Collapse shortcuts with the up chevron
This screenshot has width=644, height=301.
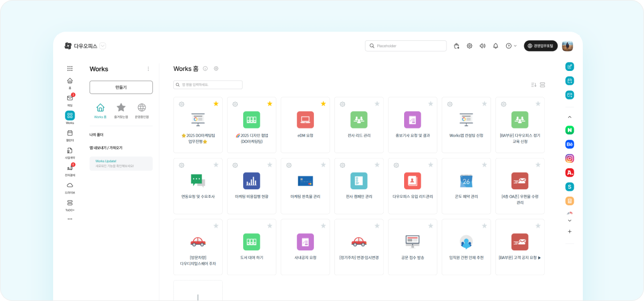[570, 117]
